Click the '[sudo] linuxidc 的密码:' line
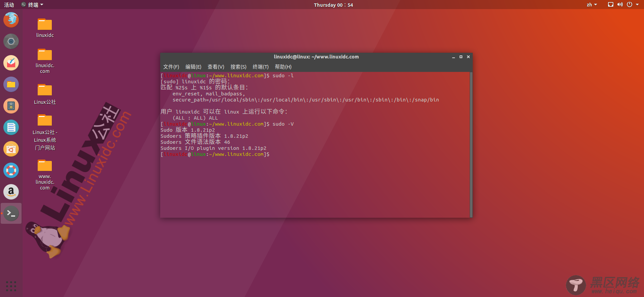This screenshot has height=297, width=644. pyautogui.click(x=195, y=82)
